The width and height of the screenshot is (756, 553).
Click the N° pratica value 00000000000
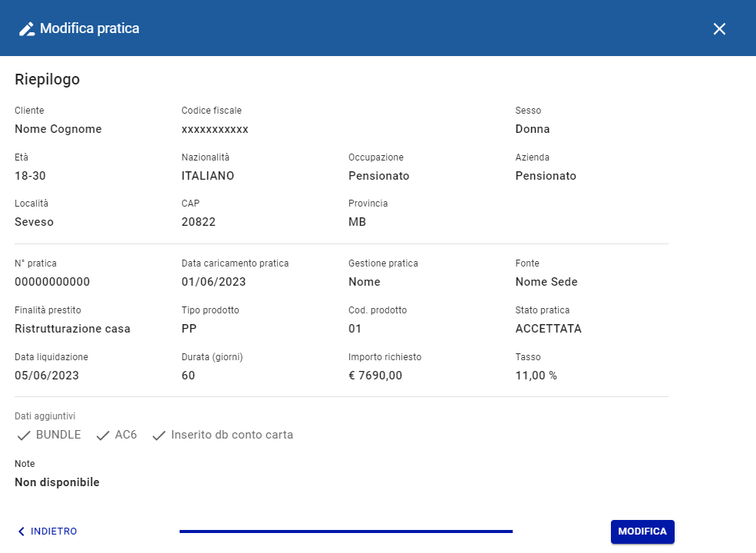click(52, 282)
